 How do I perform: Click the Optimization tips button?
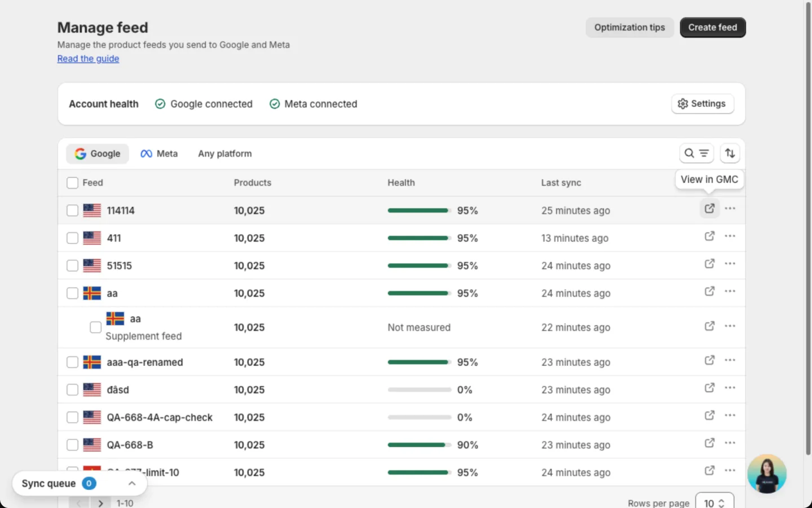(629, 28)
